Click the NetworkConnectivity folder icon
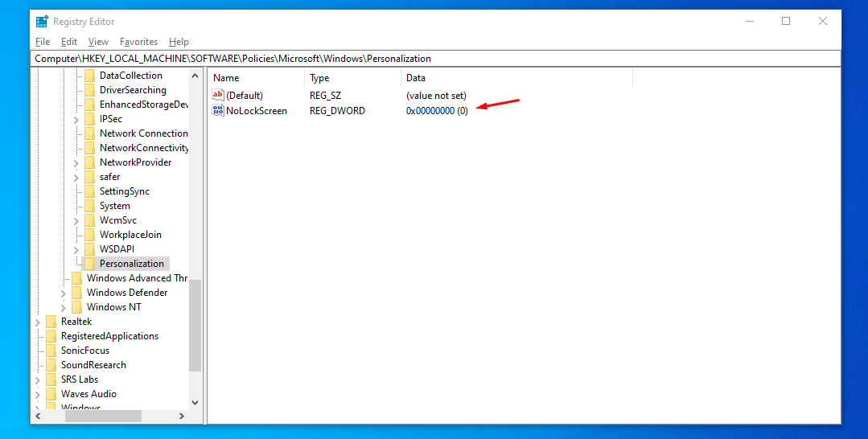Viewport: 868px width, 439px height. [x=89, y=148]
